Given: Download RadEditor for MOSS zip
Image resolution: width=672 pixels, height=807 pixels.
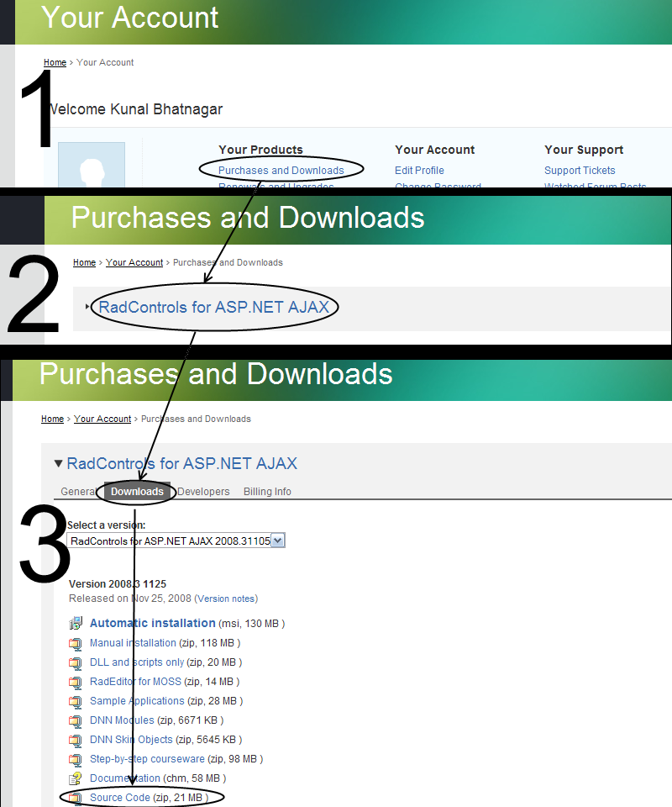Looking at the screenshot, I should (136, 682).
